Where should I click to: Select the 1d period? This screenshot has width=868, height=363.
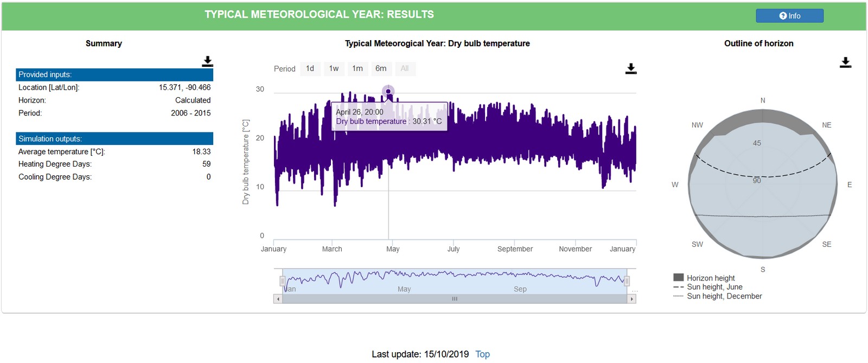310,68
